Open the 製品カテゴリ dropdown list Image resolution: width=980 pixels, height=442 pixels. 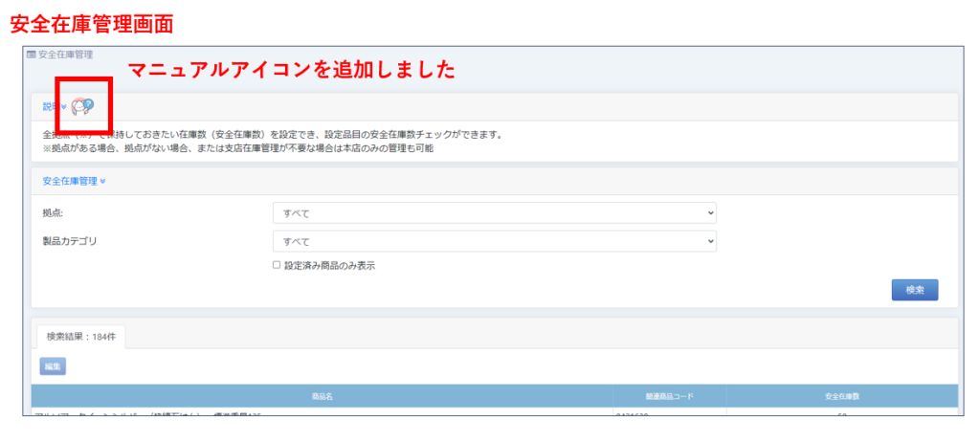pyautogui.click(x=494, y=241)
